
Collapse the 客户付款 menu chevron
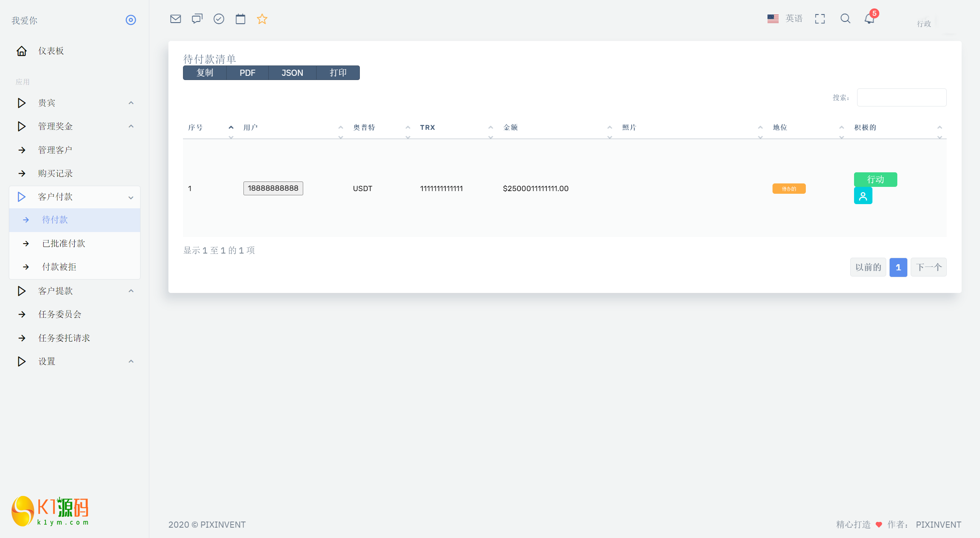click(x=131, y=198)
